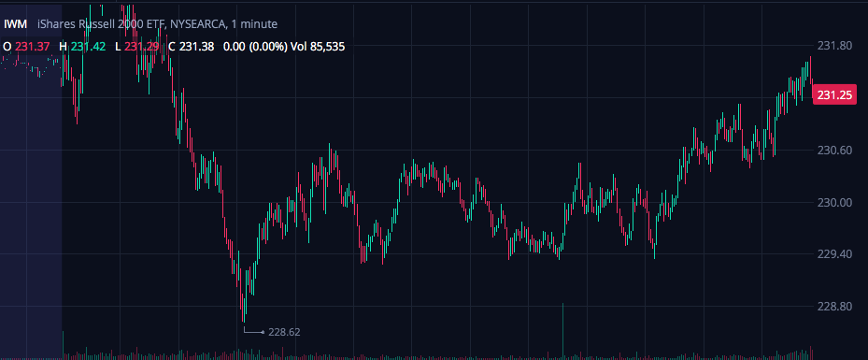Click the Low value 231.29
The image size is (868, 360).
point(142,47)
